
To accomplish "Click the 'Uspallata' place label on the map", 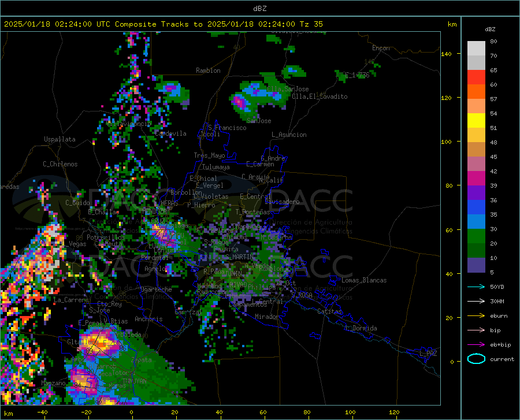I will 60,139.
